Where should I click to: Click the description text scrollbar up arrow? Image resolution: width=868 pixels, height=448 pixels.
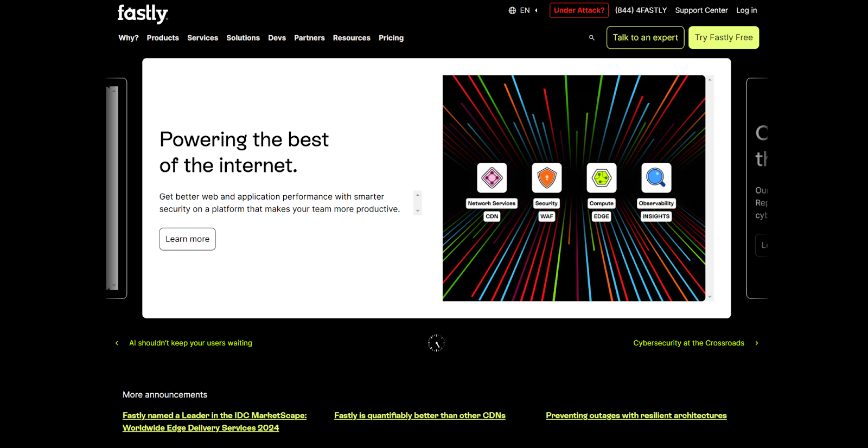click(418, 195)
